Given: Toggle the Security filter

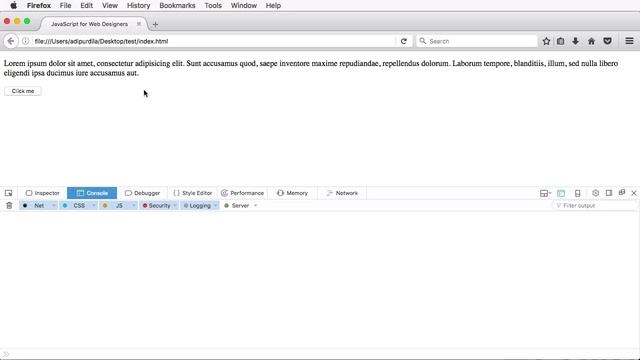Looking at the screenshot, I should 156,206.
